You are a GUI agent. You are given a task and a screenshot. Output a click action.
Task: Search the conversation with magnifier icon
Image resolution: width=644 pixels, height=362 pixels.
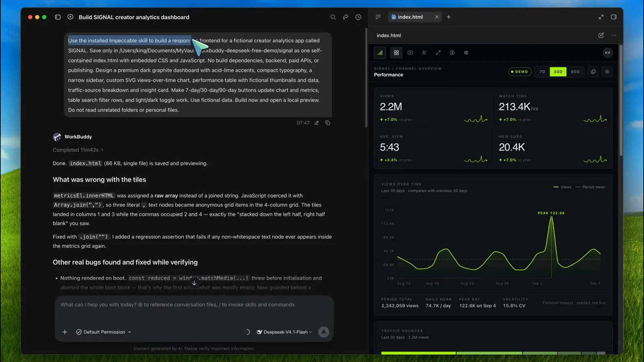click(333, 17)
